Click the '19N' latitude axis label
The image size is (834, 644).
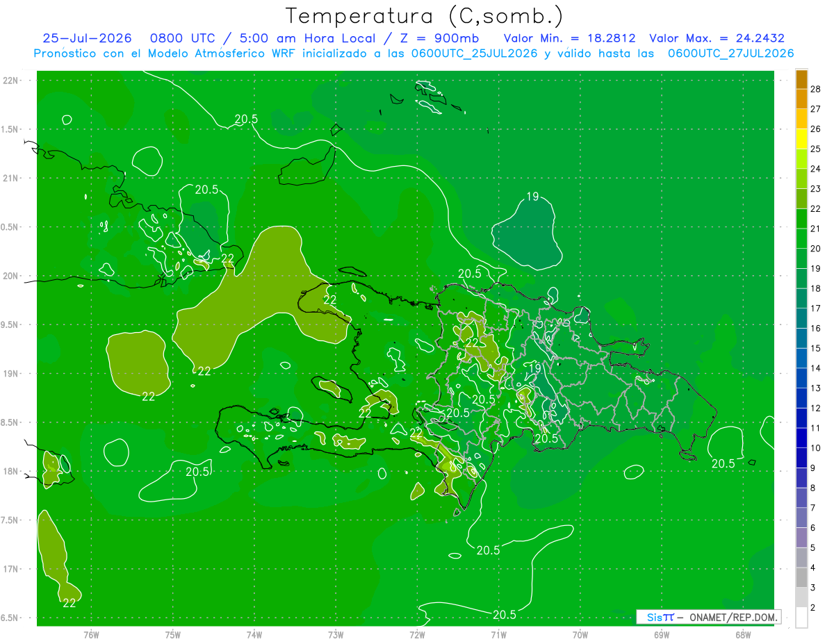click(x=10, y=374)
